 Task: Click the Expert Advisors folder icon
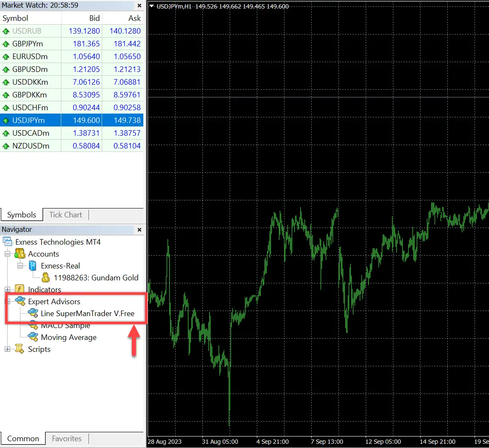click(20, 302)
